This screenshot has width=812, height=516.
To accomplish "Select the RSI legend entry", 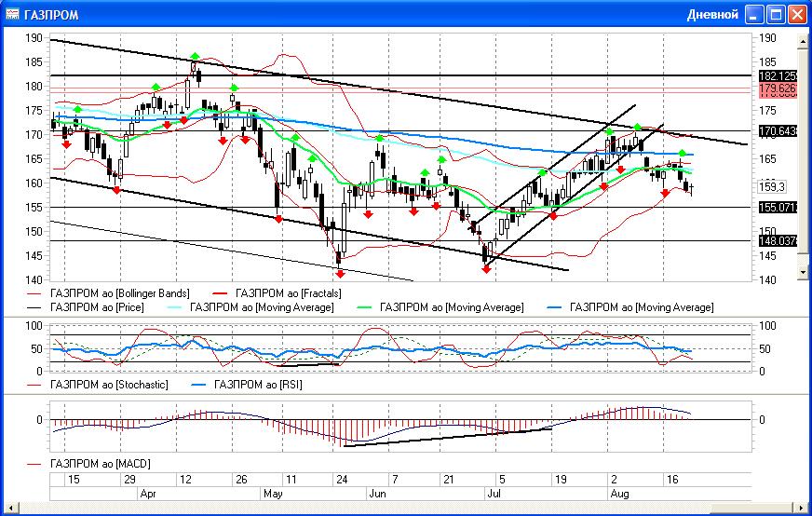I will click(247, 385).
